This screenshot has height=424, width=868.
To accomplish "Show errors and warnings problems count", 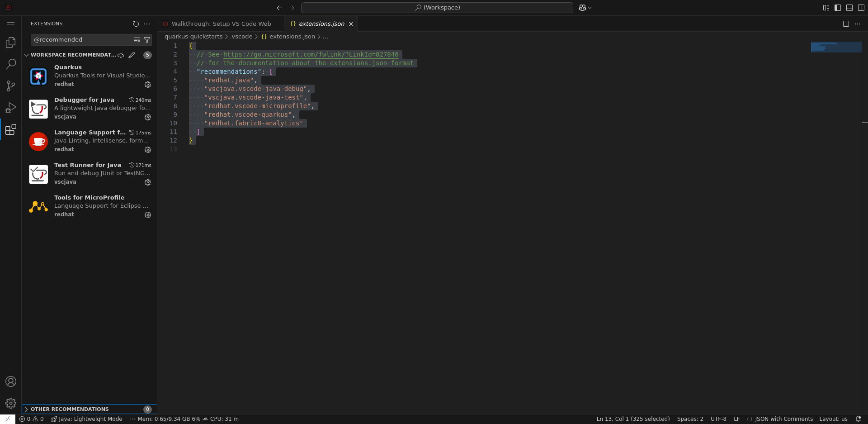I will (32, 419).
